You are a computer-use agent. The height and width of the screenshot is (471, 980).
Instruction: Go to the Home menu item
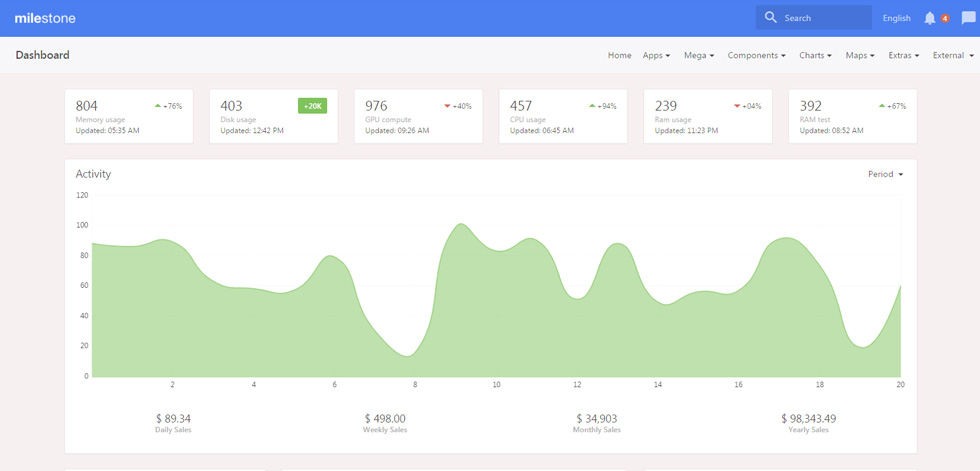tap(619, 55)
